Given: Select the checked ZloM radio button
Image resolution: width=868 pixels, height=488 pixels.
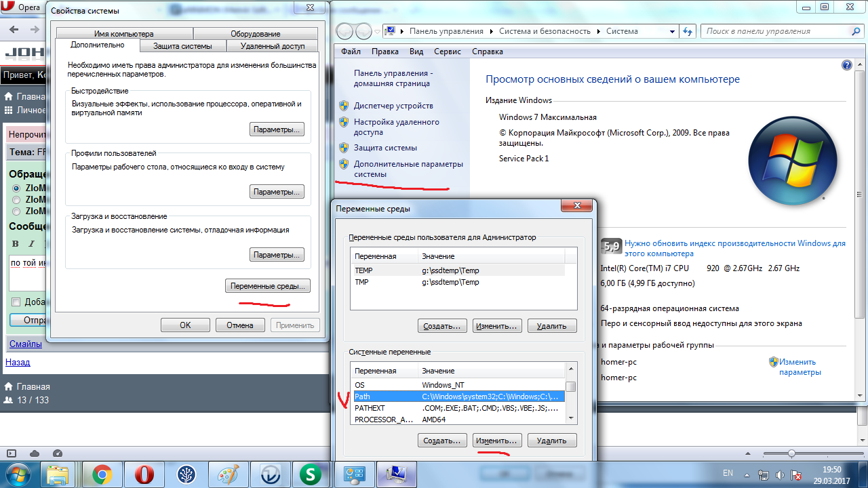Looking at the screenshot, I should (x=16, y=188).
